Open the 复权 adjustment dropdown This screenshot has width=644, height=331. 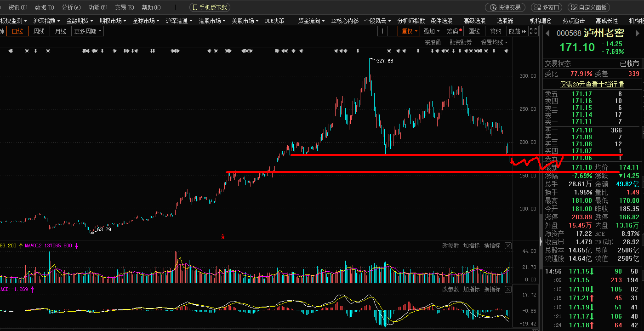tap(409, 31)
